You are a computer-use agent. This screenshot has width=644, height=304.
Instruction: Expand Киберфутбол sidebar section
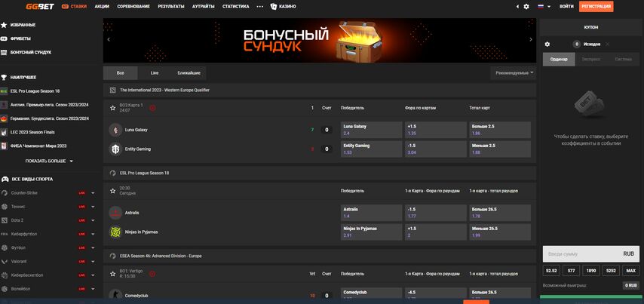(x=93, y=234)
